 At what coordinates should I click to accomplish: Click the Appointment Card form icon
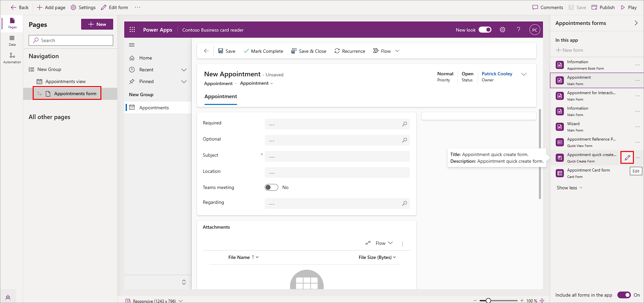point(560,173)
